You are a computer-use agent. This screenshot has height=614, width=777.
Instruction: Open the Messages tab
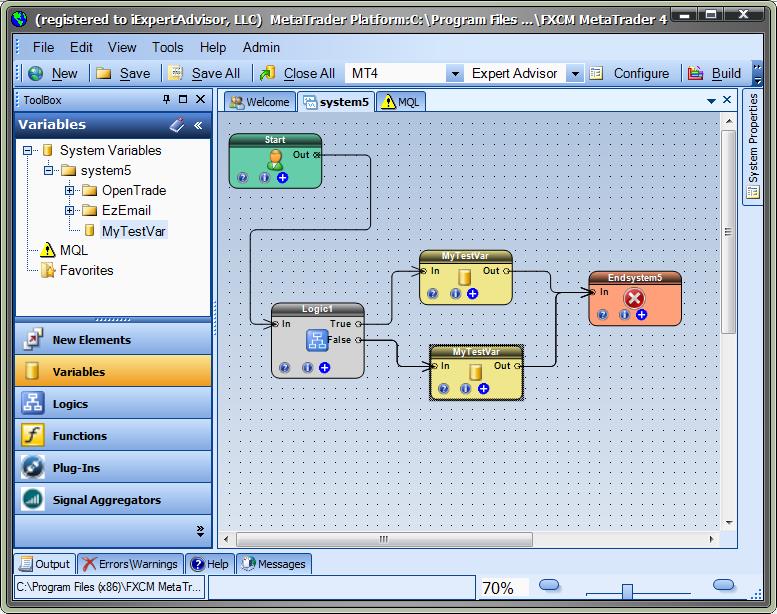[274, 564]
